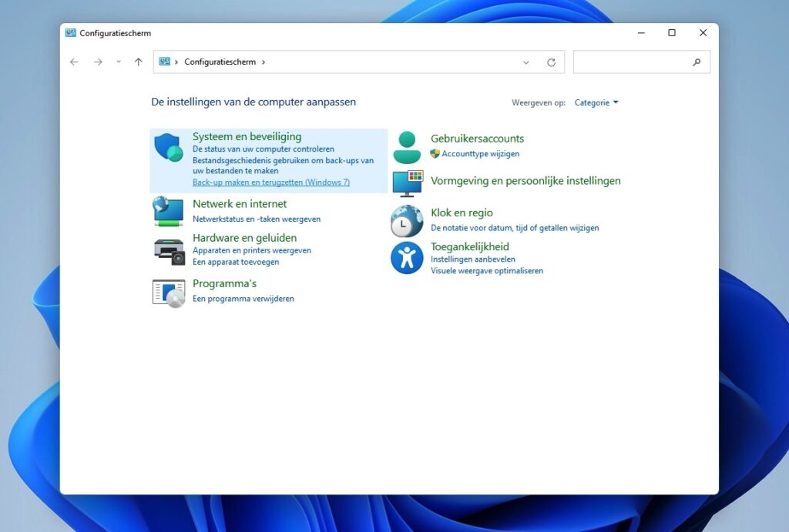Close the Configuratiescherm window
The image size is (789, 532).
click(703, 33)
